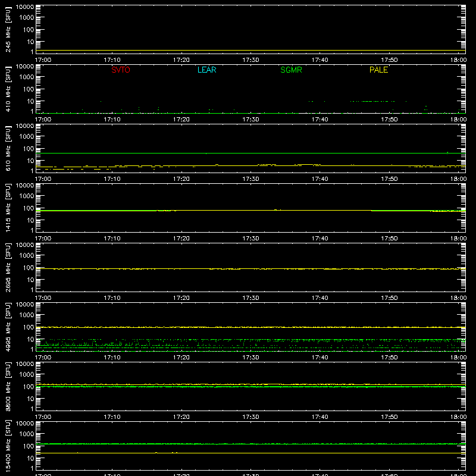Select the 610 MHz [SFU] axis title
476x476 pixels.
[x=8, y=148]
